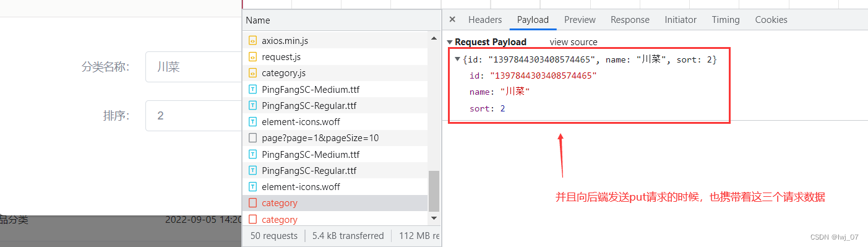Switch to the Timing tab
This screenshot has width=868, height=247.
(x=725, y=20)
